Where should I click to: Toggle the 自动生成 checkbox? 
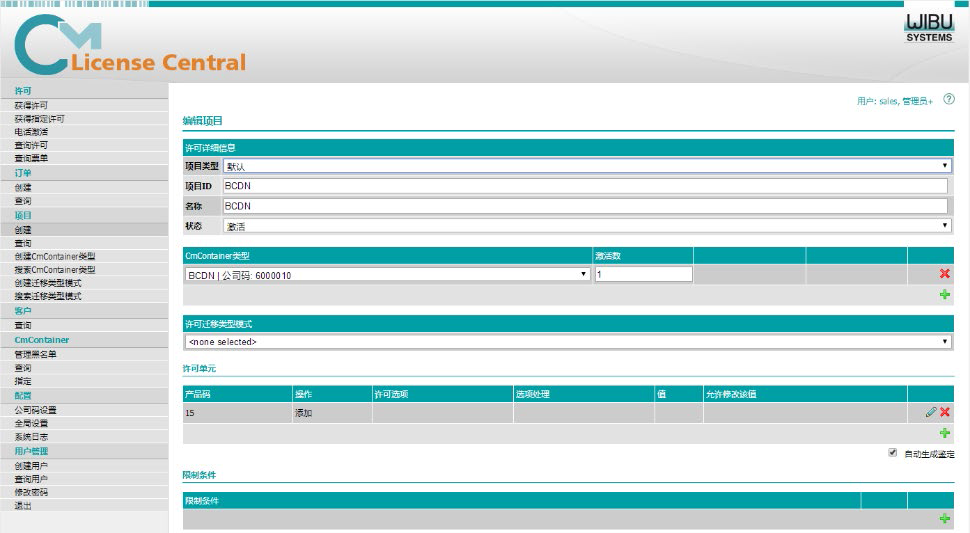click(x=893, y=453)
